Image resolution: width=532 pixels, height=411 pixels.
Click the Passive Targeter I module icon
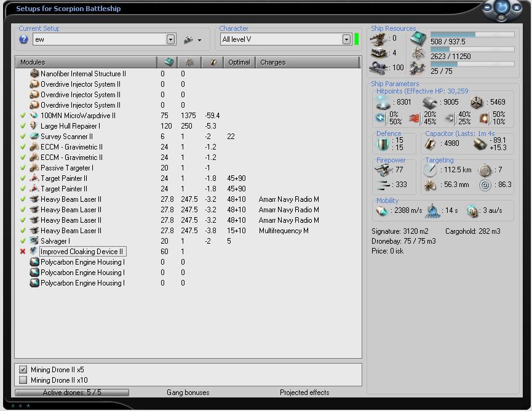(x=34, y=167)
